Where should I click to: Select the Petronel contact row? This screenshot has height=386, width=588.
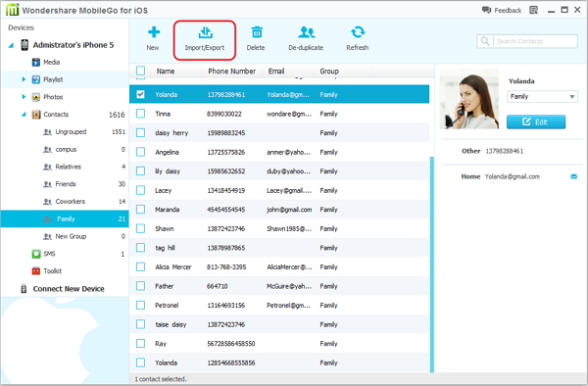279,305
